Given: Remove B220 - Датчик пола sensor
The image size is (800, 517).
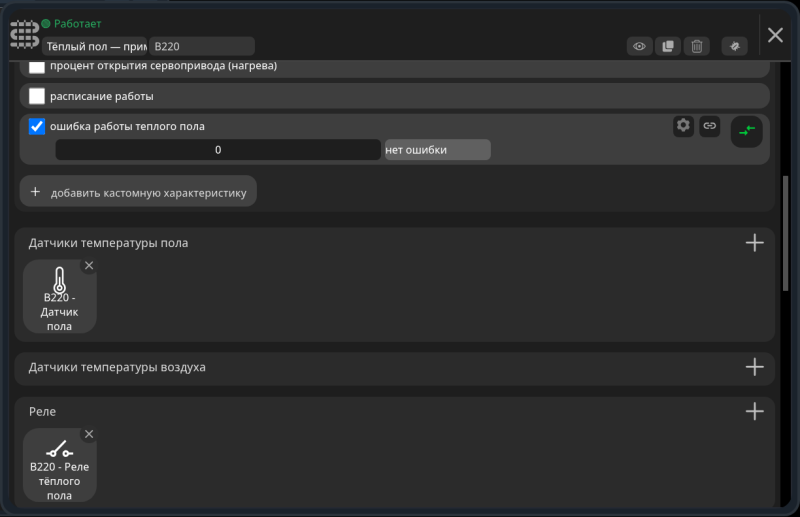Looking at the screenshot, I should [89, 265].
